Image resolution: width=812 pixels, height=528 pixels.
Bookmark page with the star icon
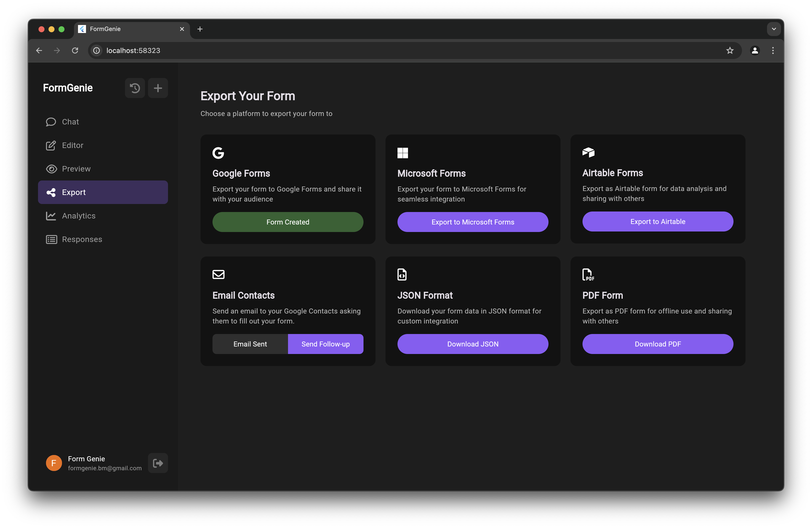(x=729, y=50)
